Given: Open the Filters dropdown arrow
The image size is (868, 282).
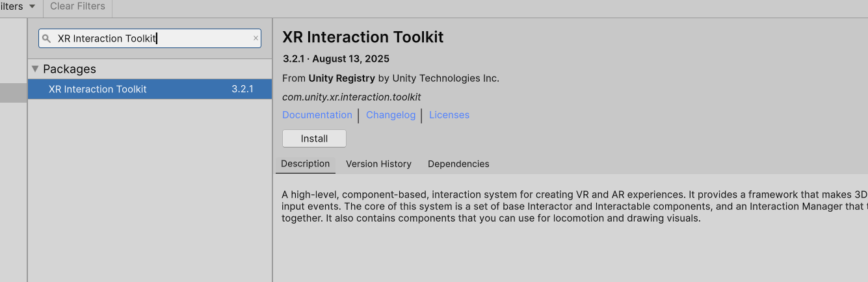Looking at the screenshot, I should pyautogui.click(x=32, y=6).
